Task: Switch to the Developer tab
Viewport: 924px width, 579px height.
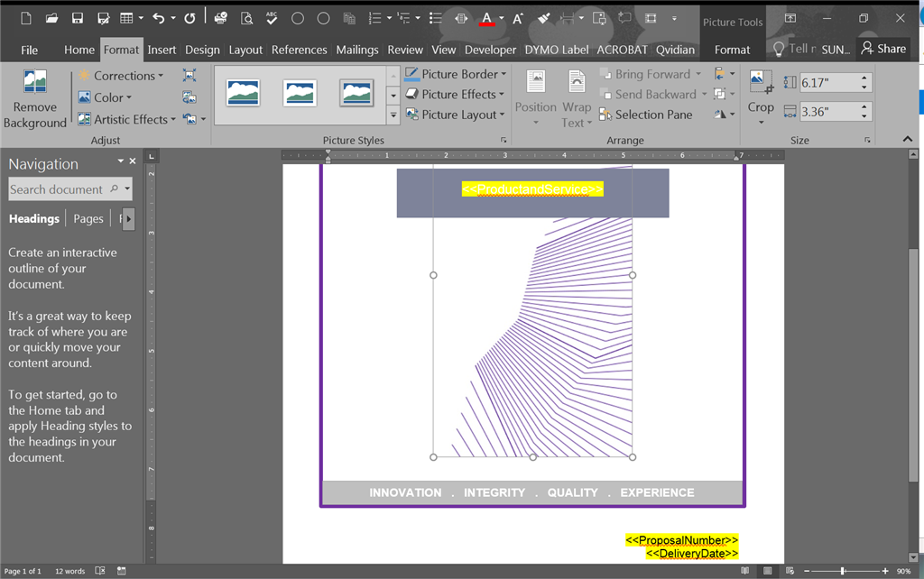Action: [490, 51]
